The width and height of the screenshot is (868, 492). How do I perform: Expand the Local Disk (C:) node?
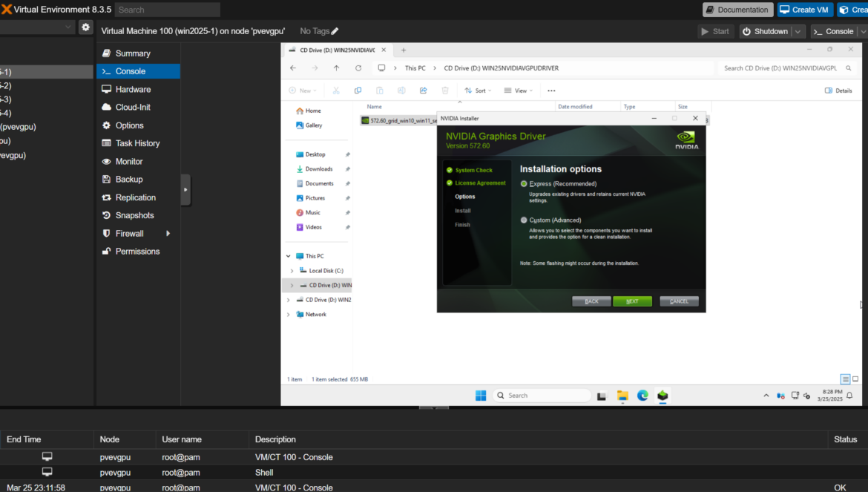292,271
